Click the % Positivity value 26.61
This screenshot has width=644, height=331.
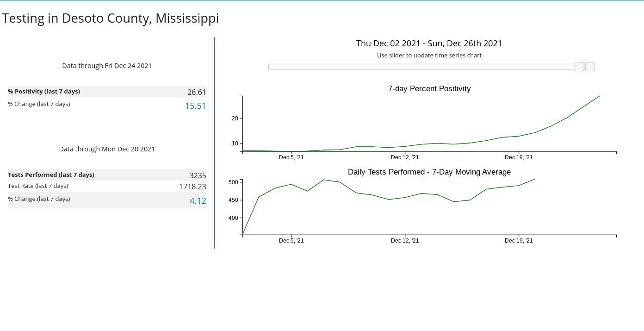pos(197,92)
